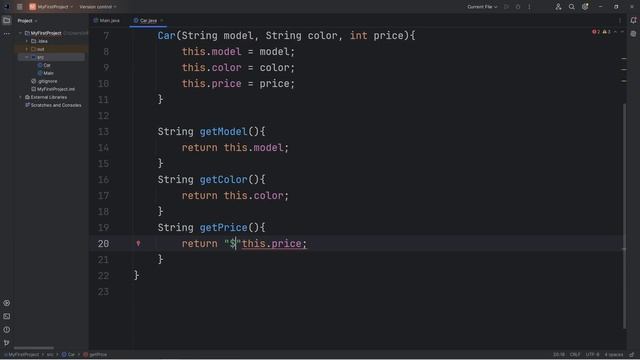Open the Terminal tool window icon
This screenshot has width=640, height=360.
pyautogui.click(x=7, y=316)
